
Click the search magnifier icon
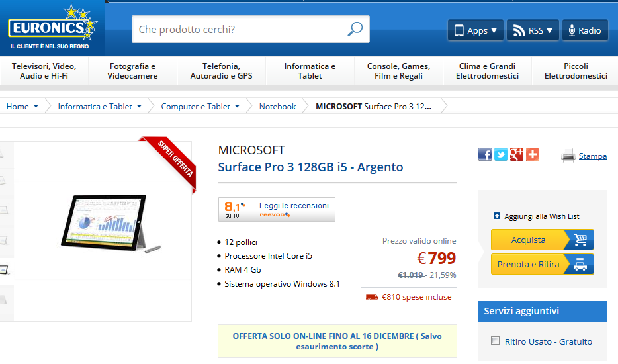pyautogui.click(x=355, y=29)
